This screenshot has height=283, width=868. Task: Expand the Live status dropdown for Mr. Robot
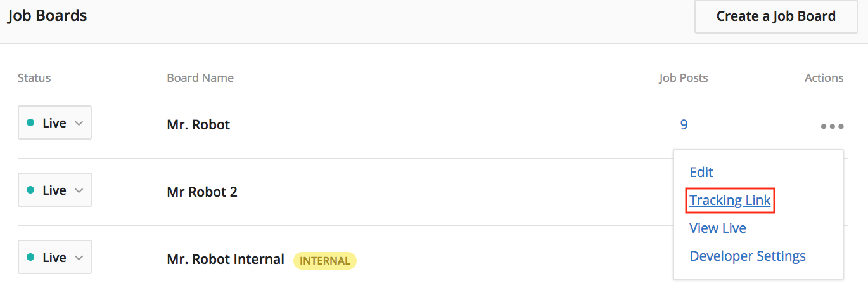(x=54, y=122)
